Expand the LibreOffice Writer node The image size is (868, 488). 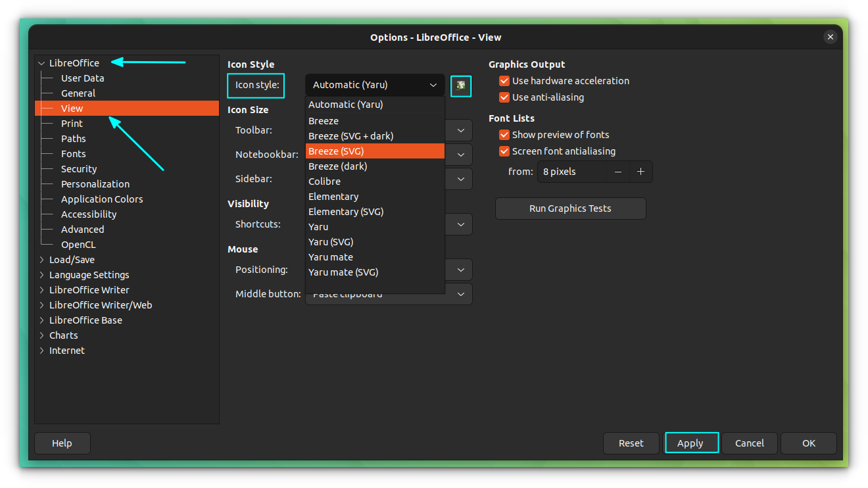click(x=41, y=290)
